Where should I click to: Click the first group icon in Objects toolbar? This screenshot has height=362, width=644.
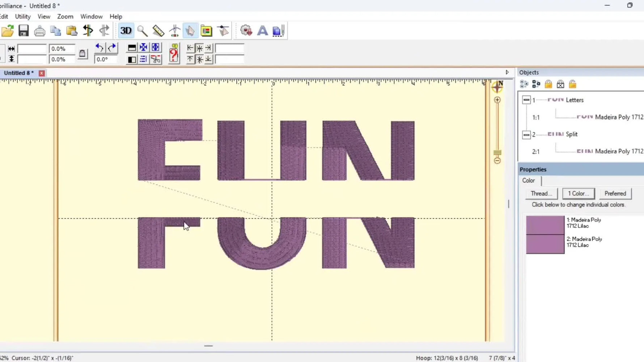pos(524,84)
